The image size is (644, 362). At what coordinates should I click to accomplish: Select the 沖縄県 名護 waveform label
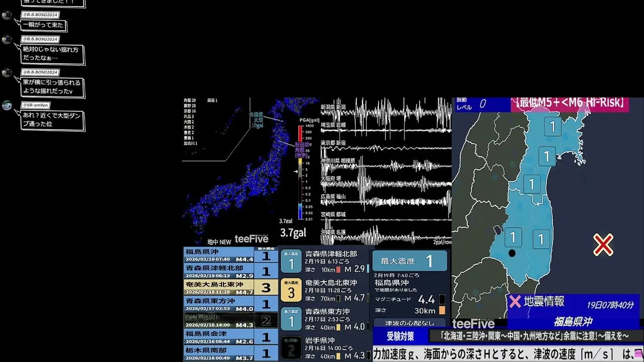tap(333, 232)
